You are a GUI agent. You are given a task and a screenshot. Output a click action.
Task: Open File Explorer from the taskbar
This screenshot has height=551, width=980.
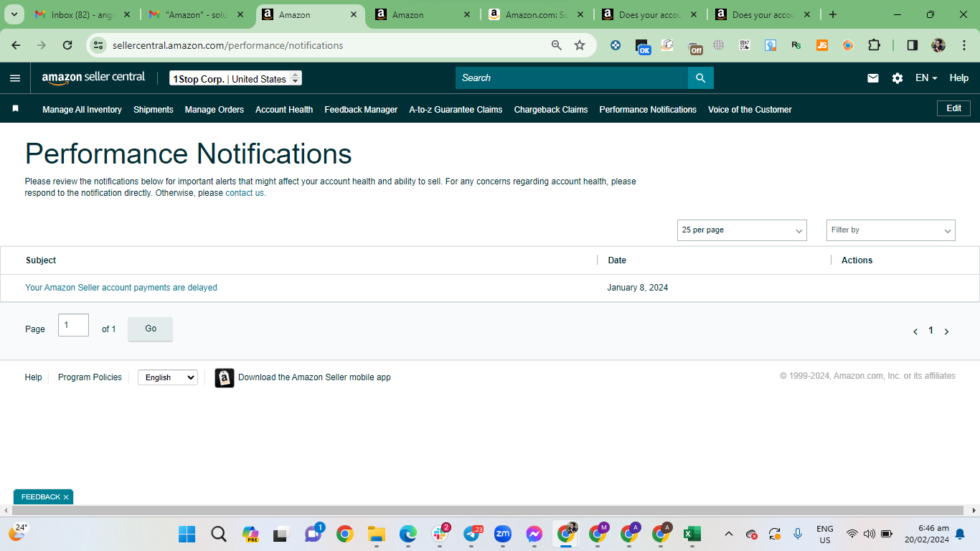tap(377, 534)
